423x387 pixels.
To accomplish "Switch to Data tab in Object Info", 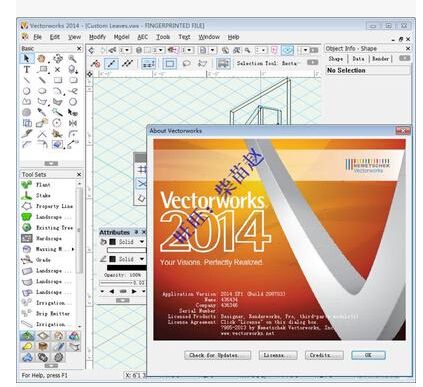I will (x=358, y=59).
